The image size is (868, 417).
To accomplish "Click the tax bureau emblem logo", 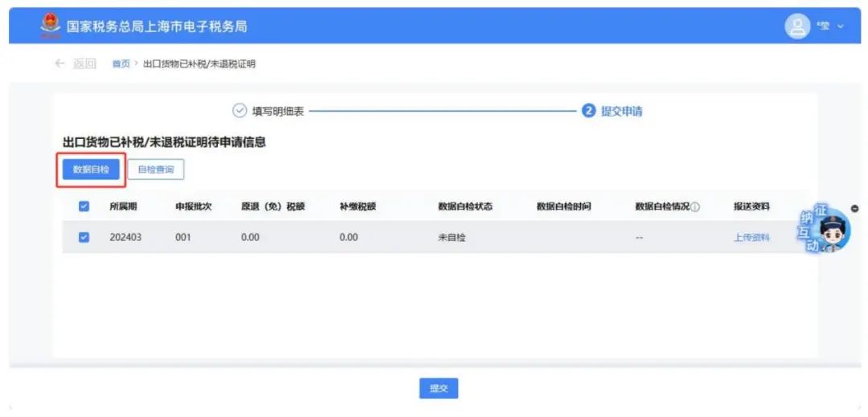I will point(50,27).
